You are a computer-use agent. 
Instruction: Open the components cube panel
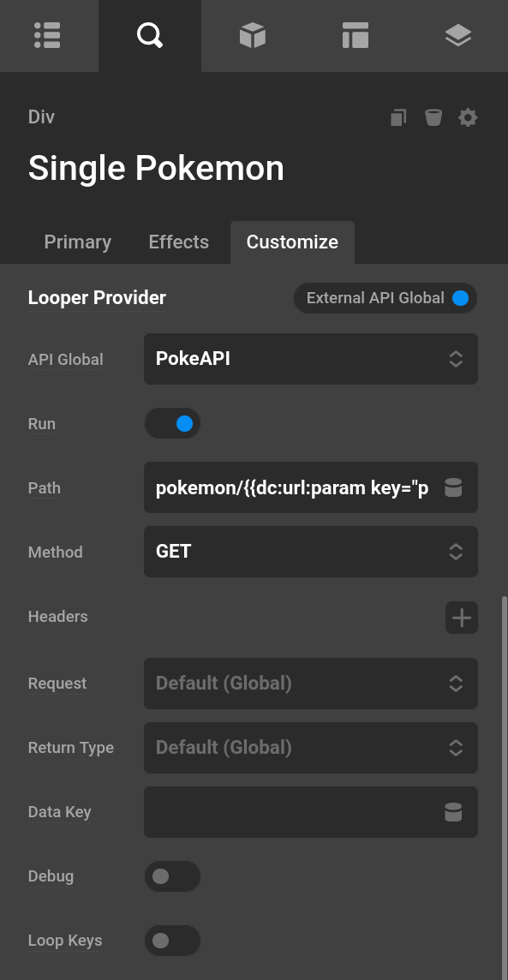(x=252, y=35)
